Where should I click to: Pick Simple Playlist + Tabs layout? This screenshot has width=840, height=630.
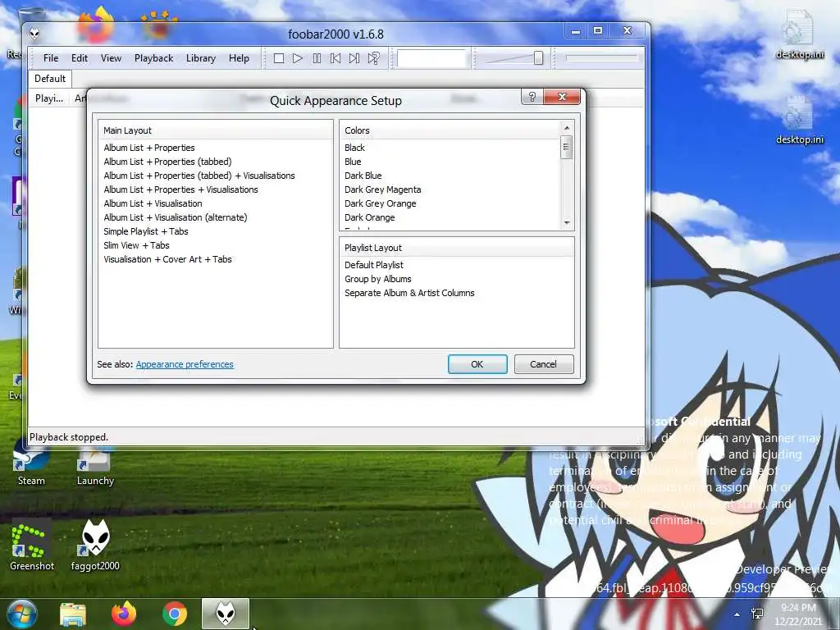point(146,231)
